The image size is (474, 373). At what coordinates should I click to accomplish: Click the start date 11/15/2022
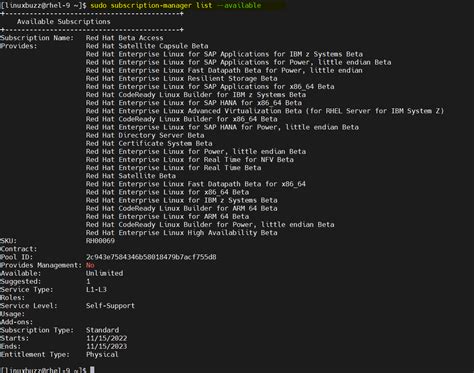click(x=106, y=338)
